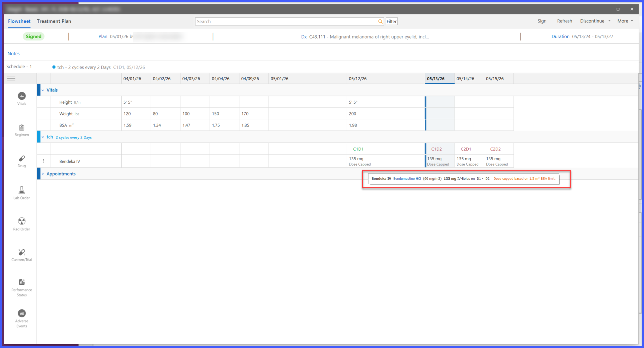This screenshot has height=348, width=644.
Task: Open Bendeka IV row options menu
Action: 44,161
